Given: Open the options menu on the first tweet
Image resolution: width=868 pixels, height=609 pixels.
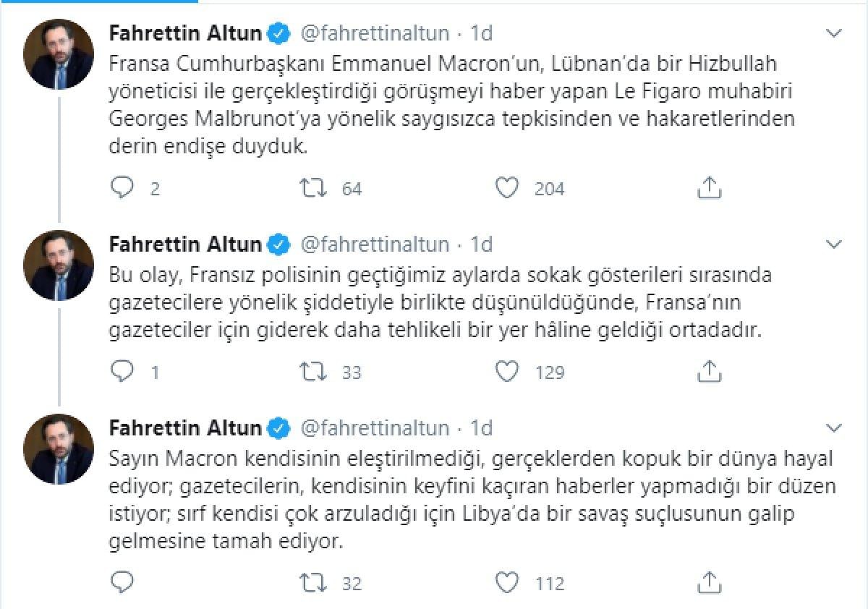Looking at the screenshot, I should 835,32.
